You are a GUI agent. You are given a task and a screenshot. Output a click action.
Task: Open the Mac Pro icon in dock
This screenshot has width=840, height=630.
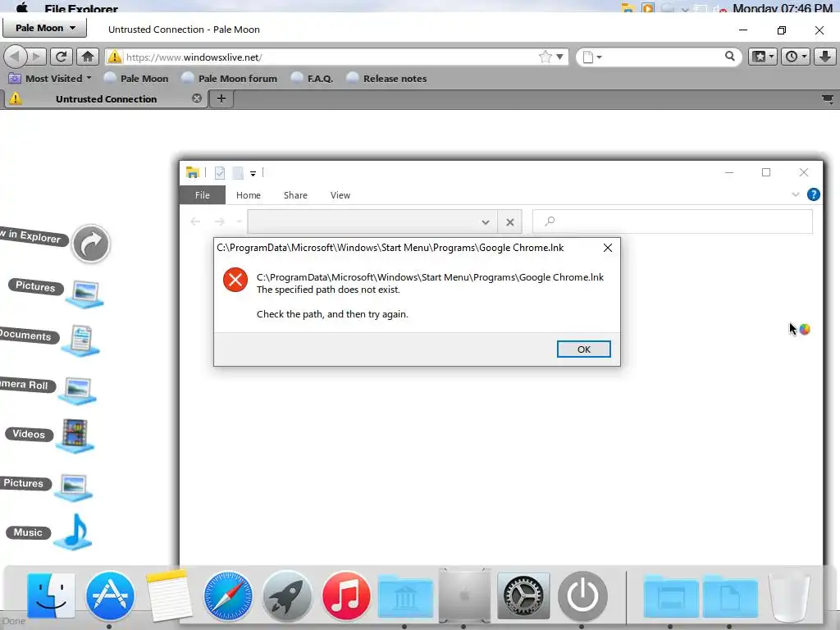click(464, 596)
